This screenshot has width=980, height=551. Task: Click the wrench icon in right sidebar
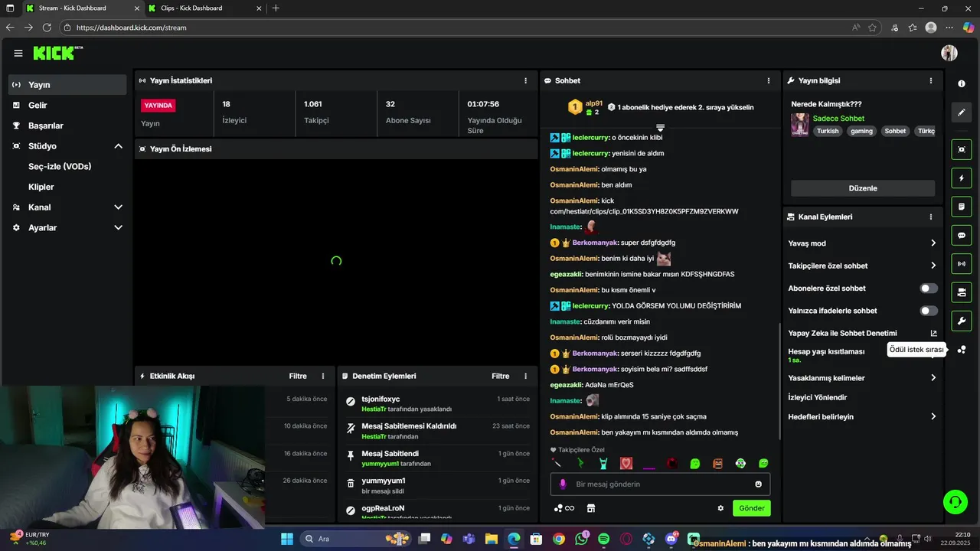click(x=962, y=321)
